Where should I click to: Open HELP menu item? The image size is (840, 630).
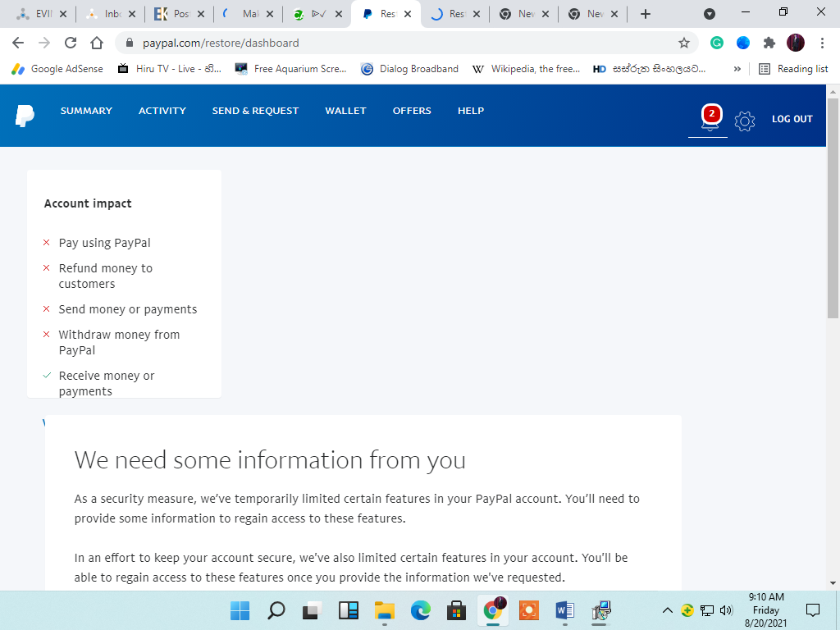(x=471, y=111)
